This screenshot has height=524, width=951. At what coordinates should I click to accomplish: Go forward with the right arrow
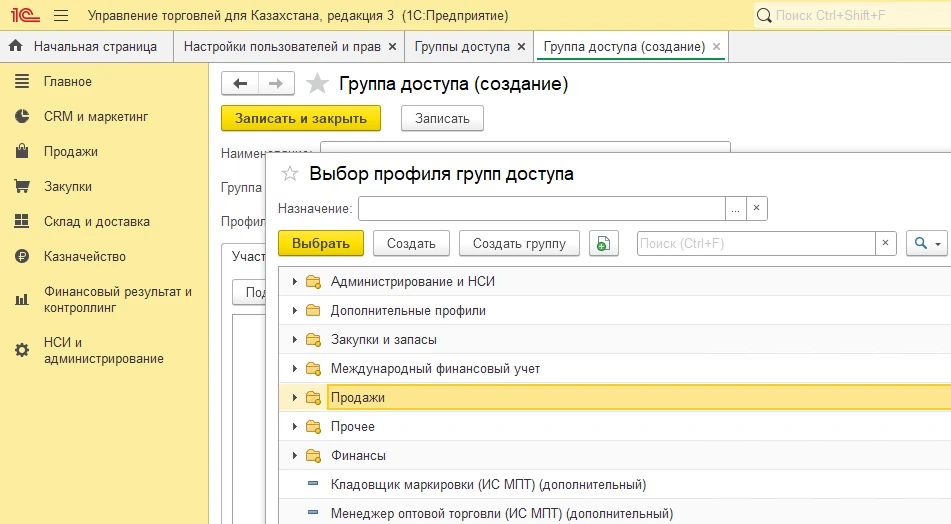[x=277, y=84]
